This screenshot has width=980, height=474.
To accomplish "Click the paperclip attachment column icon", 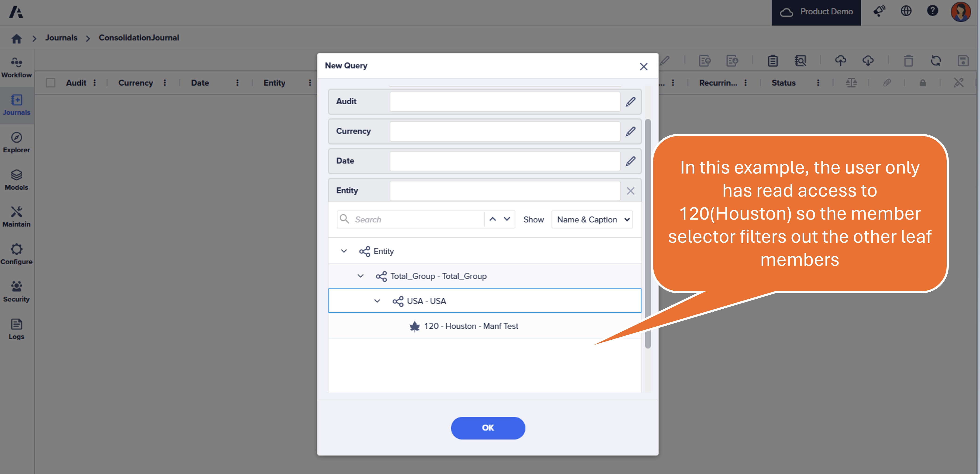I will [x=887, y=82].
